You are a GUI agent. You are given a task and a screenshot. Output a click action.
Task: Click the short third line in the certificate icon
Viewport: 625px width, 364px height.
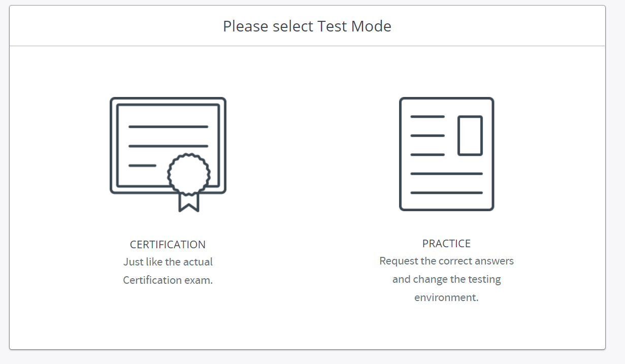point(142,166)
